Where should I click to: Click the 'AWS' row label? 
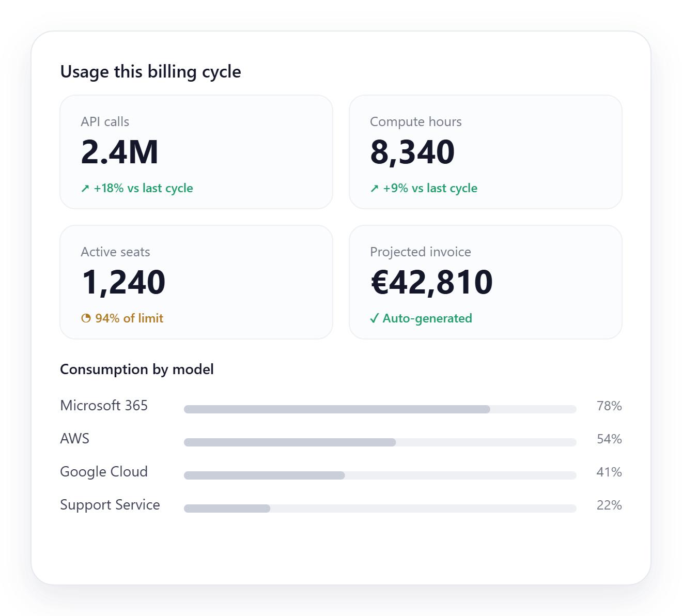(75, 439)
